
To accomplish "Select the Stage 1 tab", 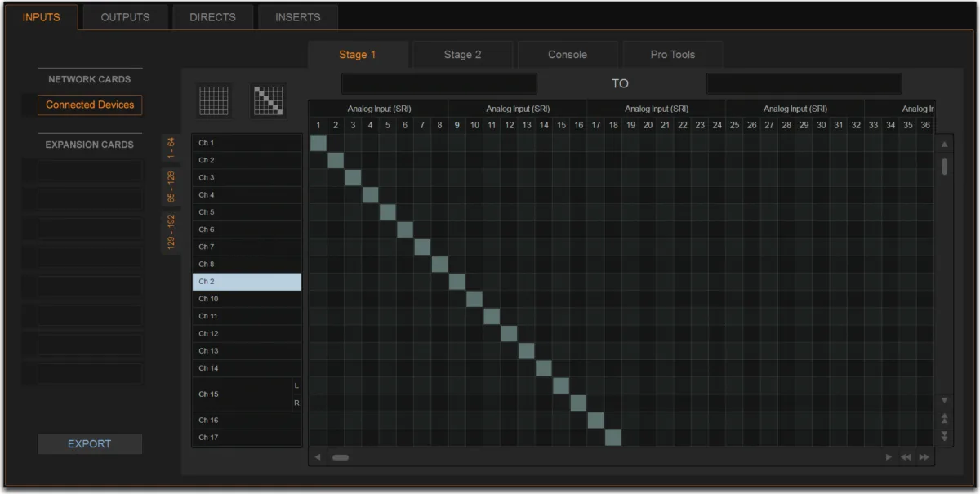I will [358, 55].
